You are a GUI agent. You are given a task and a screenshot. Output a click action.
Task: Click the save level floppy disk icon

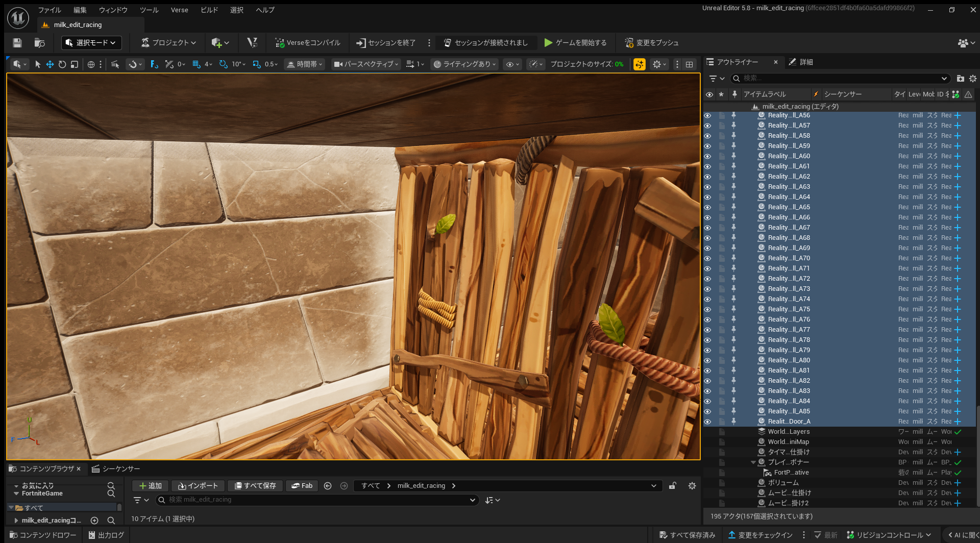point(17,43)
